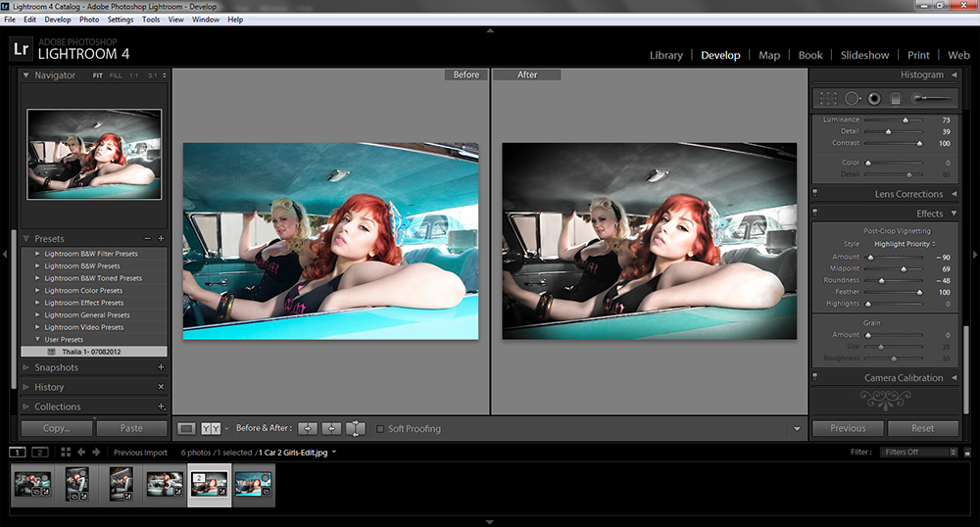The image size is (980, 527).
Task: Expand the Histogram panel
Action: click(x=955, y=74)
